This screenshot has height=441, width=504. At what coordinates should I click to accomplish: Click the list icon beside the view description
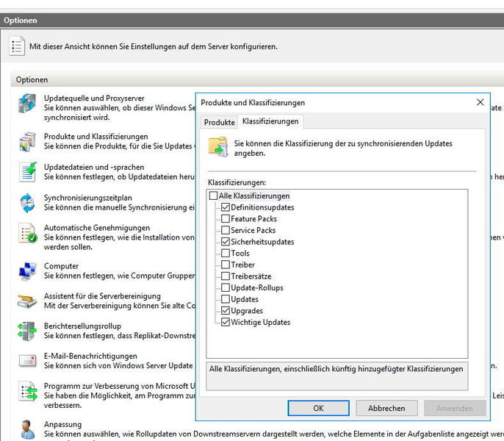point(17,46)
